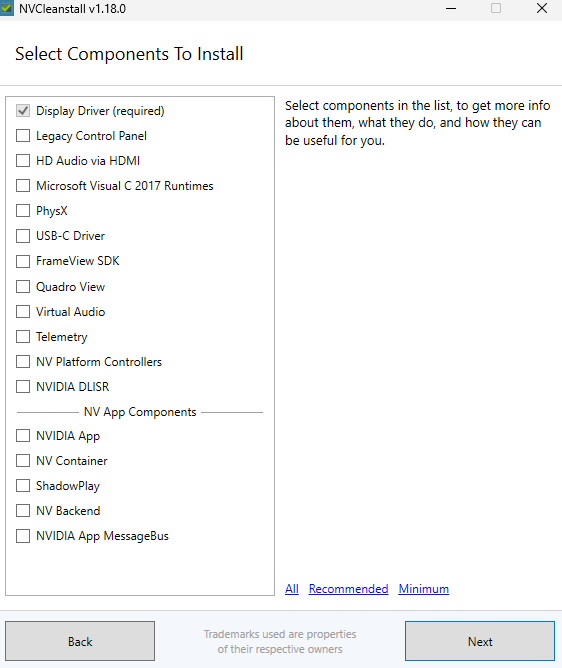
Task: Select the Minimum preset link
Action: [424, 589]
